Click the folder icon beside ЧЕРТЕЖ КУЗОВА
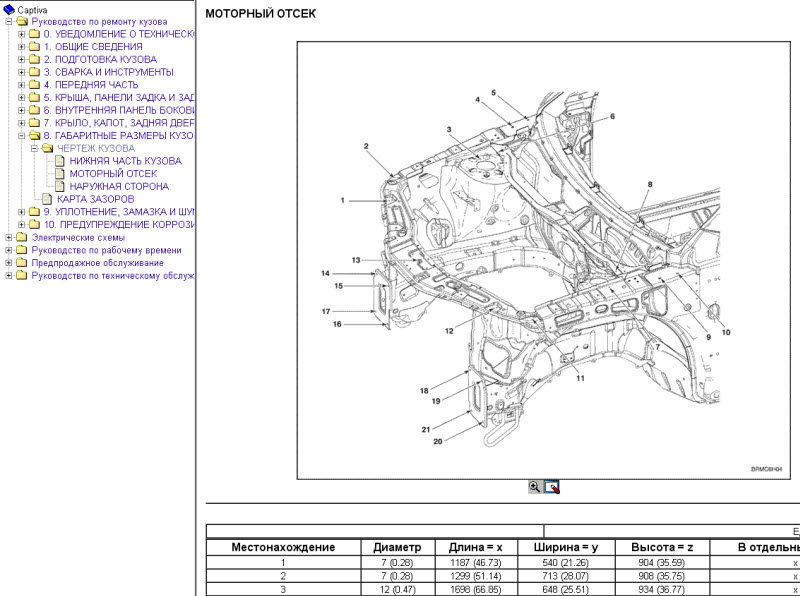 tap(47, 148)
